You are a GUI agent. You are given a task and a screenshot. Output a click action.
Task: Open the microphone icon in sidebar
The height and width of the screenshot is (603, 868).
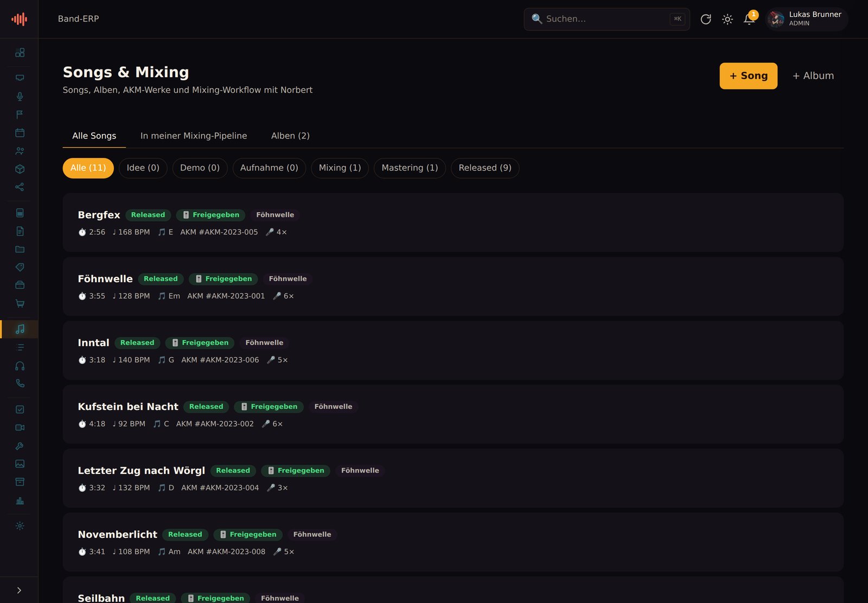pyautogui.click(x=20, y=96)
